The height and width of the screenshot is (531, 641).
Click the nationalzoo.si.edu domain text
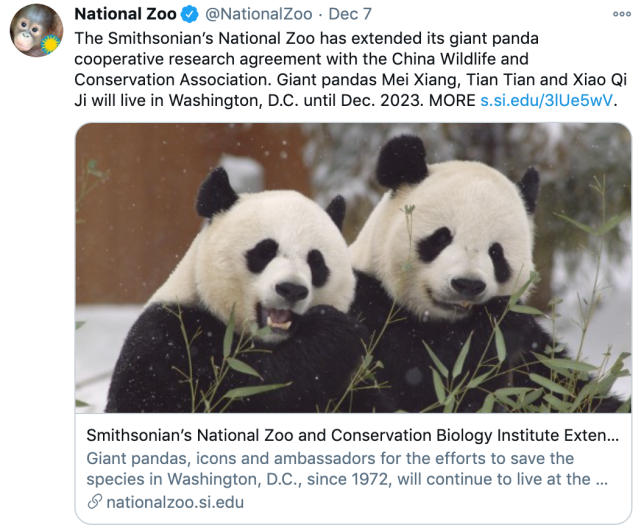click(175, 501)
